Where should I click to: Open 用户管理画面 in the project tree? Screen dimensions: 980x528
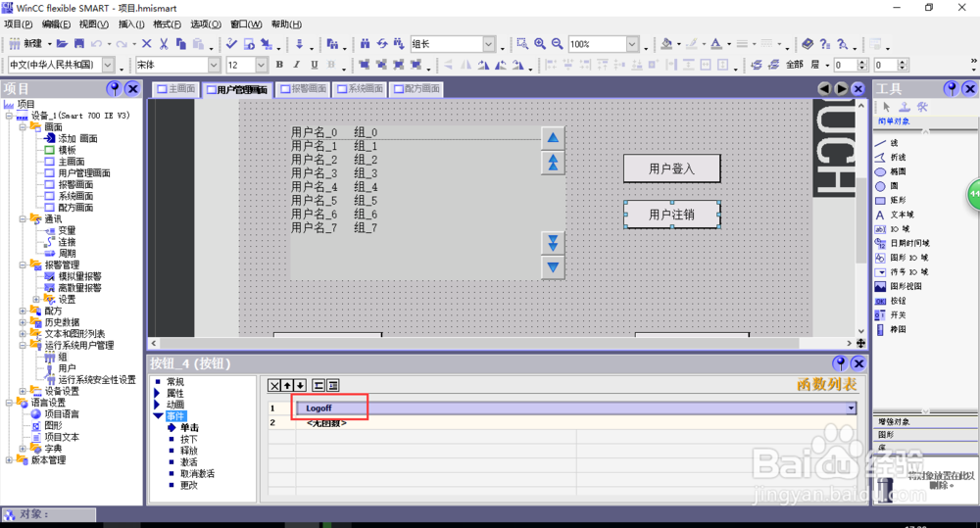pos(83,173)
